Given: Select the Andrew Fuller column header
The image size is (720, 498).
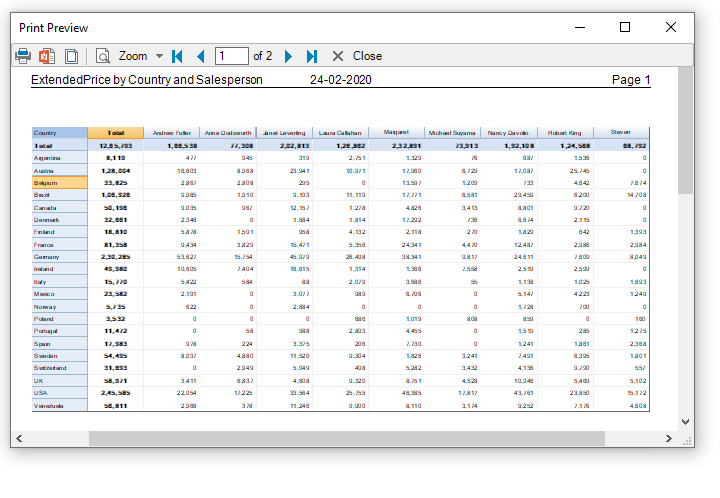Looking at the screenshot, I should [x=171, y=132].
